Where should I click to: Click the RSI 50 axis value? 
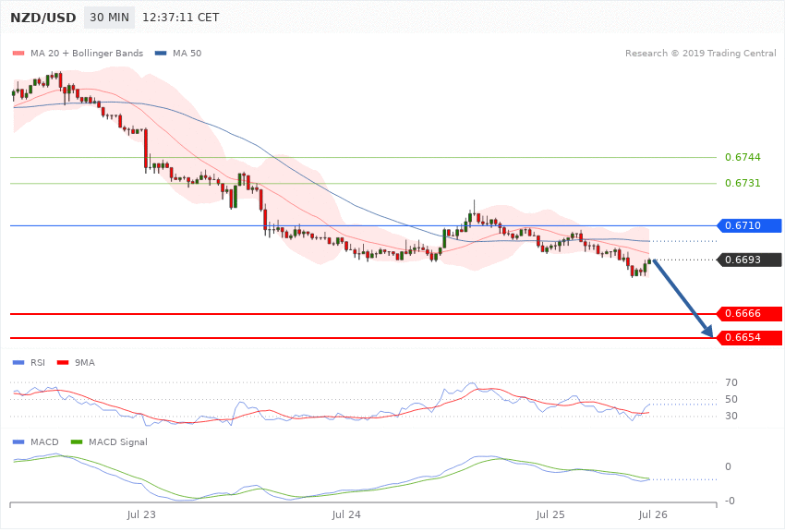point(731,399)
